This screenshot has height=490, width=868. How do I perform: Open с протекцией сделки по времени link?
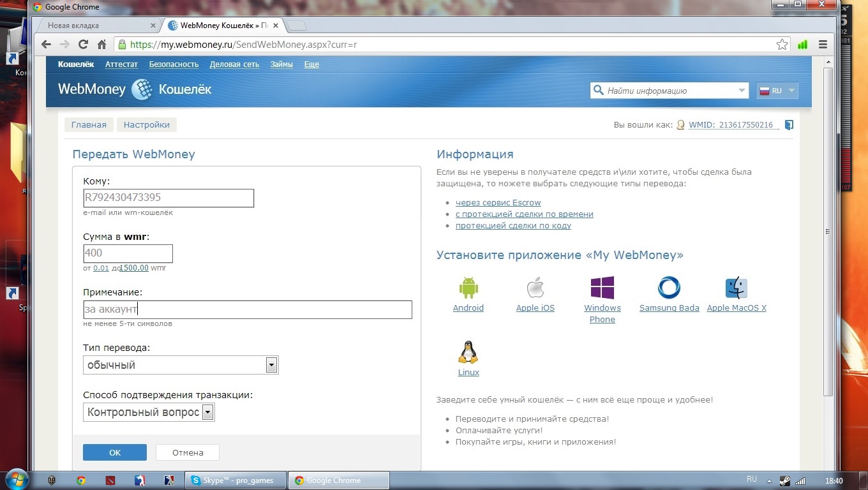525,214
